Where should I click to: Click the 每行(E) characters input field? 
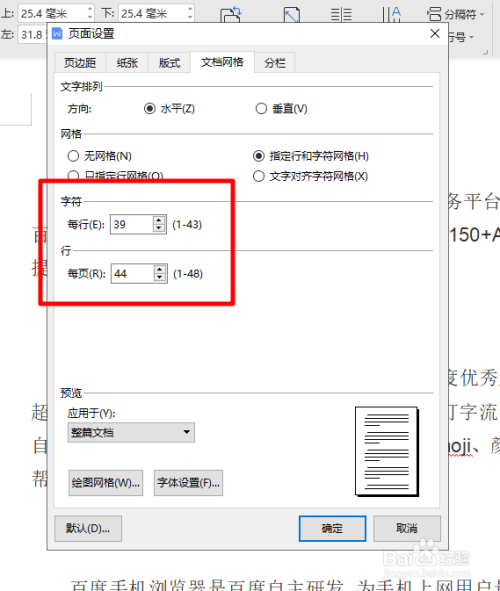point(131,225)
